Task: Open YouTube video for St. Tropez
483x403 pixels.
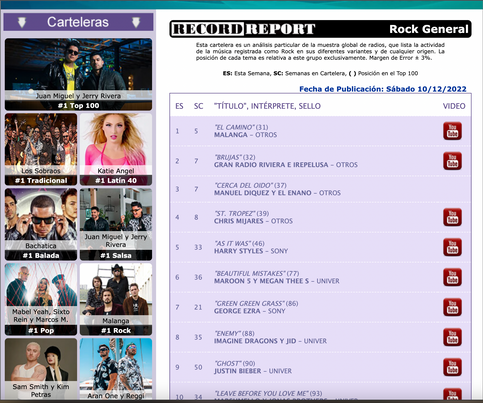Action: 452,217
